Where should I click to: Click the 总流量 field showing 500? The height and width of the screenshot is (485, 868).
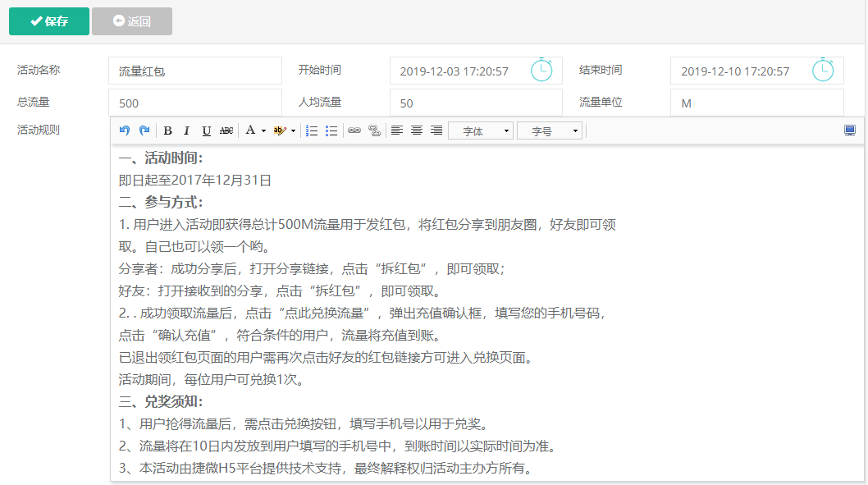(195, 103)
